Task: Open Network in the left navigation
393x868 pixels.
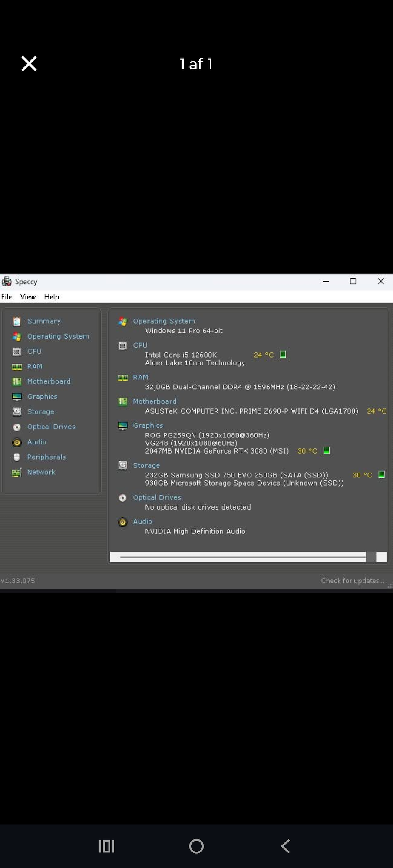Action: point(41,472)
